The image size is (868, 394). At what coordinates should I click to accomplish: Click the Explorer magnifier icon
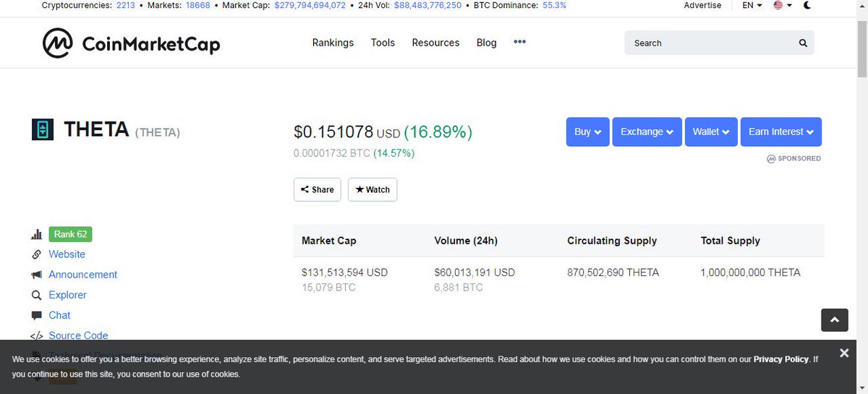click(x=36, y=295)
